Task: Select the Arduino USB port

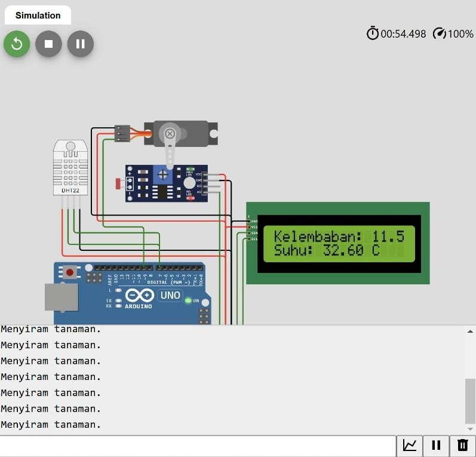Action: (x=61, y=297)
